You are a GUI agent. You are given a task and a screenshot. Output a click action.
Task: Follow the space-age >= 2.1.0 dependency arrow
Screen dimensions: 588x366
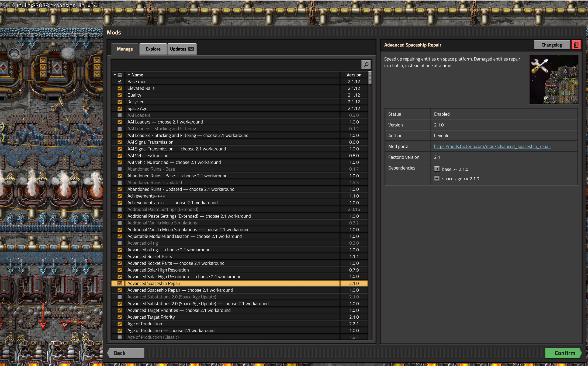click(437, 178)
